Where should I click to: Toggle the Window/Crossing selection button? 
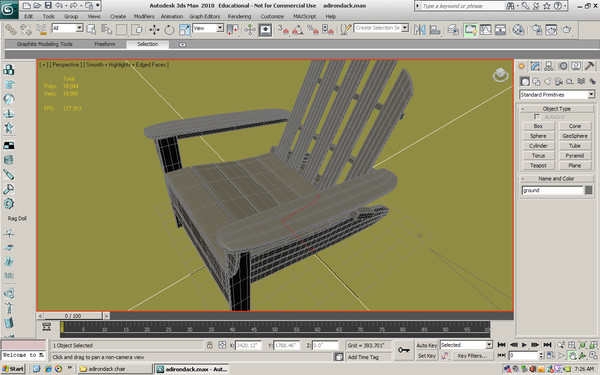[137, 30]
